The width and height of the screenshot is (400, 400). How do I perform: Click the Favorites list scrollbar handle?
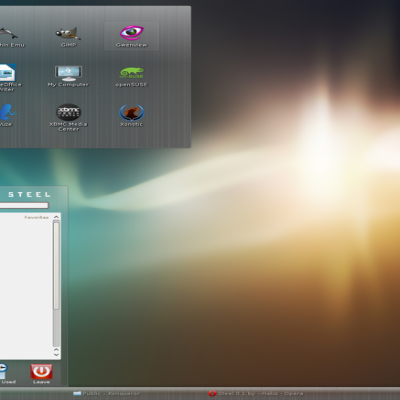coord(56,265)
